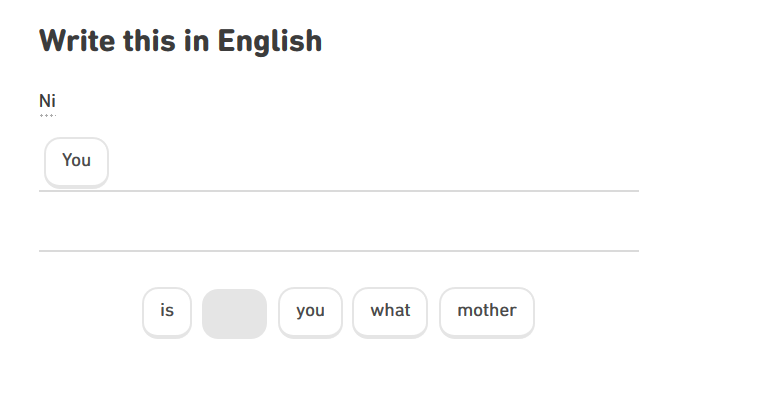Screen dimensions: 759x404
Task: Pick the "mother" word tile
Action: (487, 311)
